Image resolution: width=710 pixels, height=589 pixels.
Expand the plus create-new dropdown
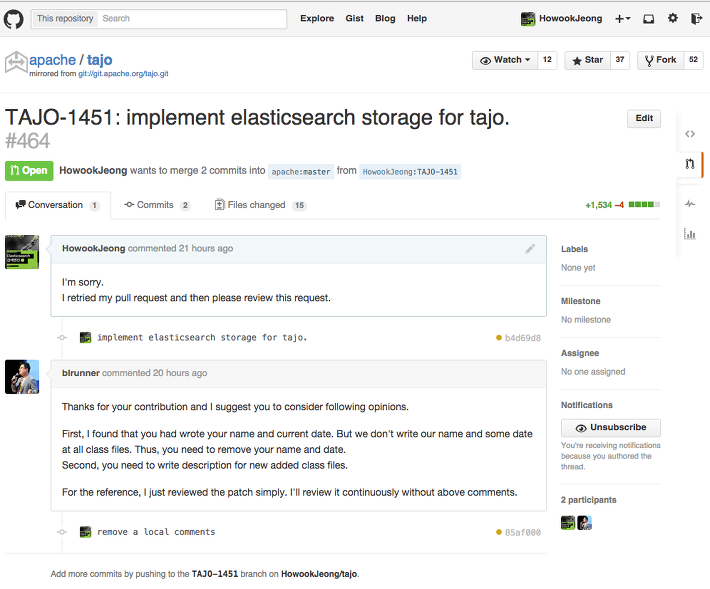tap(623, 19)
